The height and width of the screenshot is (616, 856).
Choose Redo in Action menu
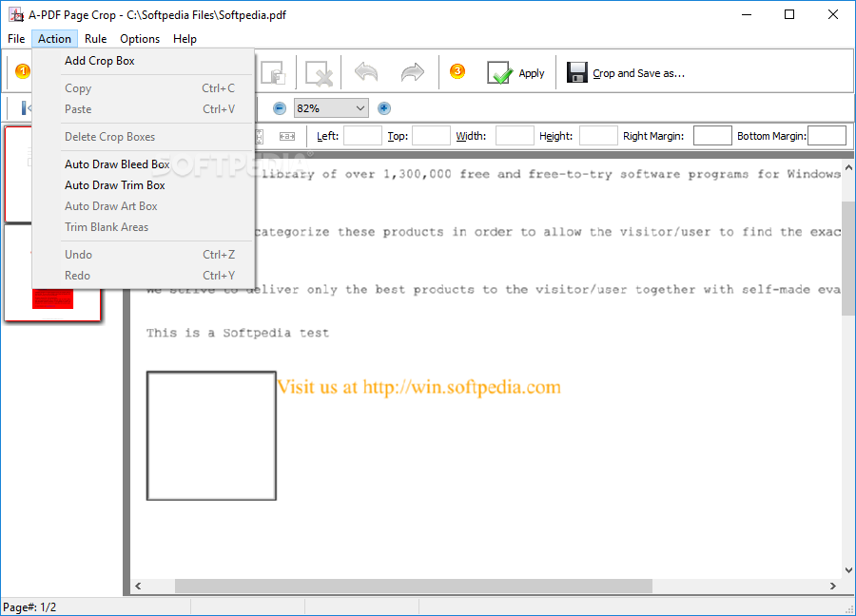[x=144, y=276]
